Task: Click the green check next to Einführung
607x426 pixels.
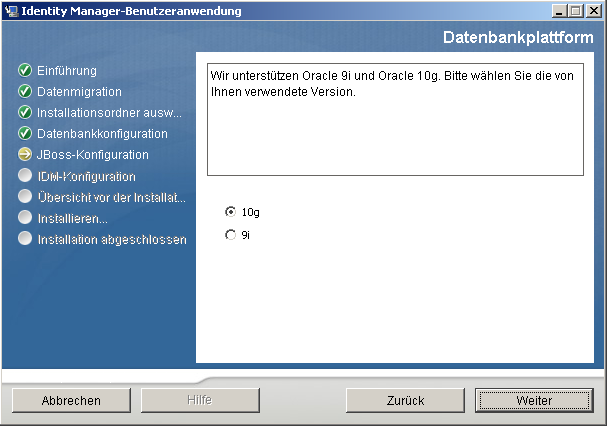Action: click(25, 70)
